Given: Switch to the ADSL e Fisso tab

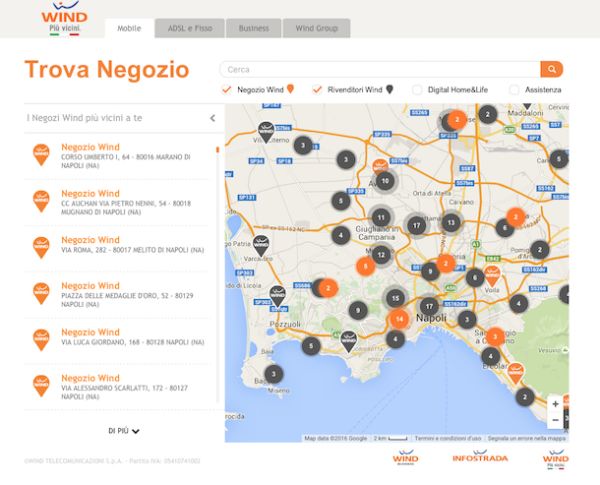Looking at the screenshot, I should [189, 28].
